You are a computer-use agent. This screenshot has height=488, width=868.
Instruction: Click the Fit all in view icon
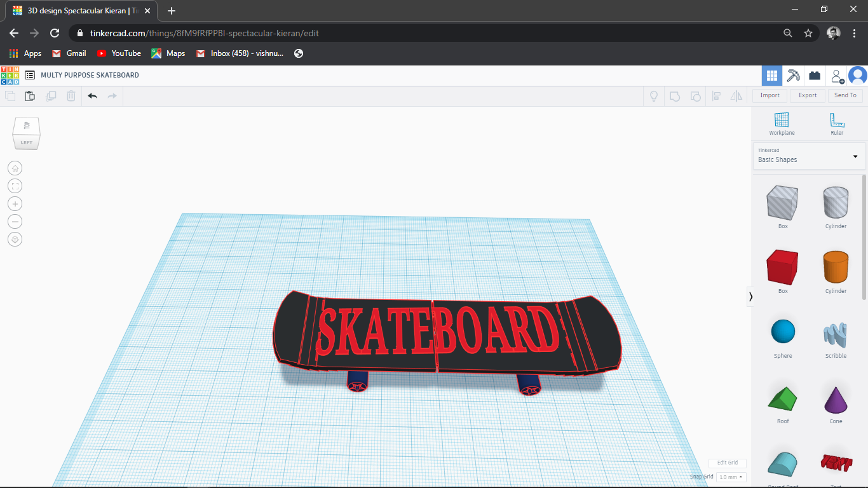[15, 186]
